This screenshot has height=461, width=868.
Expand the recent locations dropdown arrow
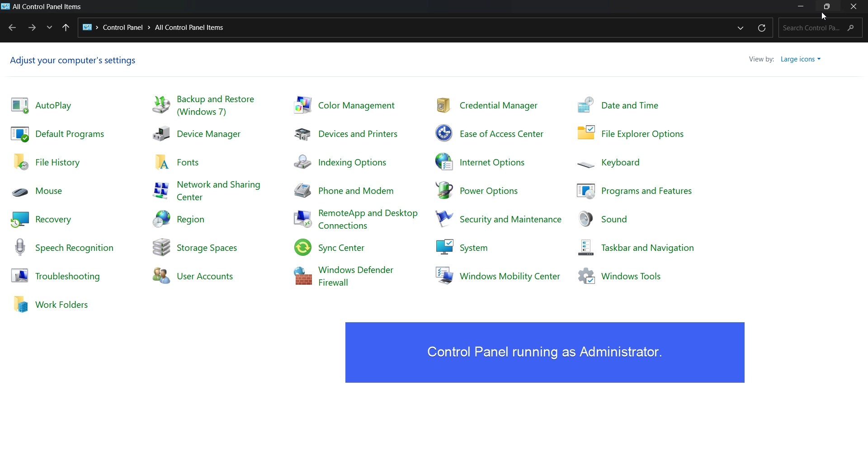[49, 28]
